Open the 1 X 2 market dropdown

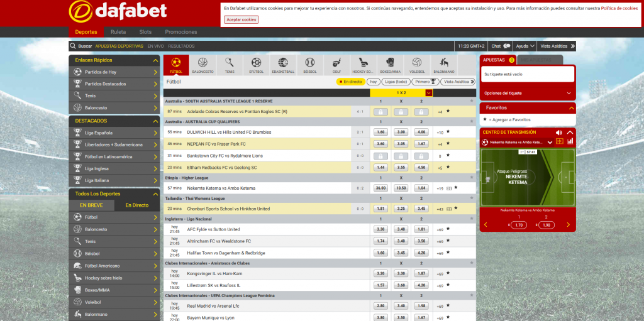pyautogui.click(x=429, y=93)
